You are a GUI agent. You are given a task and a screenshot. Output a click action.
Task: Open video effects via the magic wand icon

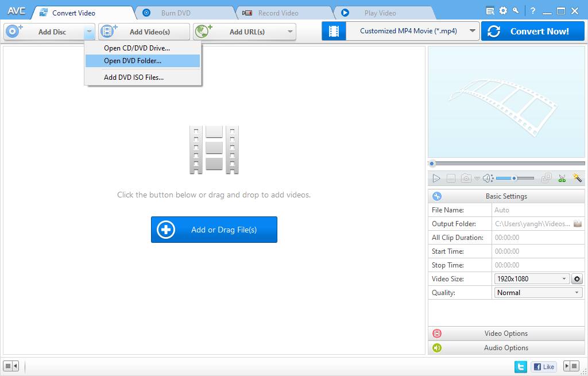[577, 178]
